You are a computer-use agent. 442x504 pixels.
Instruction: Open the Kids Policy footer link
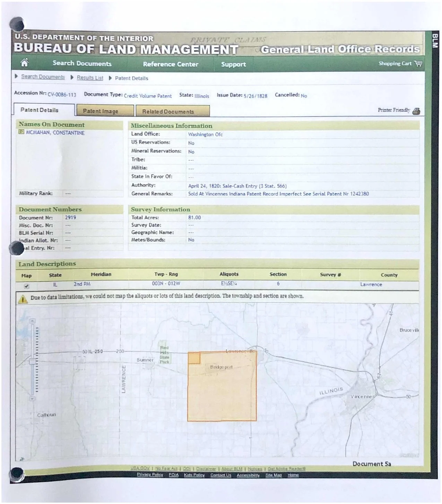coord(194,475)
